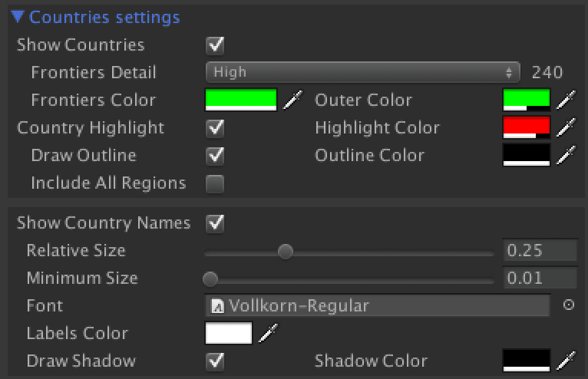Select the Vollkorn-Regular font field
This screenshot has width=588, height=379.
click(x=378, y=305)
